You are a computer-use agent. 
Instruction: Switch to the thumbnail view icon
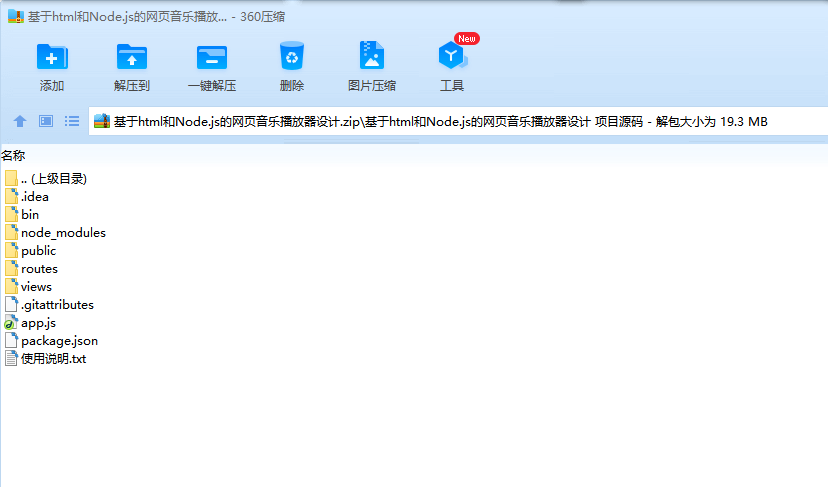click(46, 121)
